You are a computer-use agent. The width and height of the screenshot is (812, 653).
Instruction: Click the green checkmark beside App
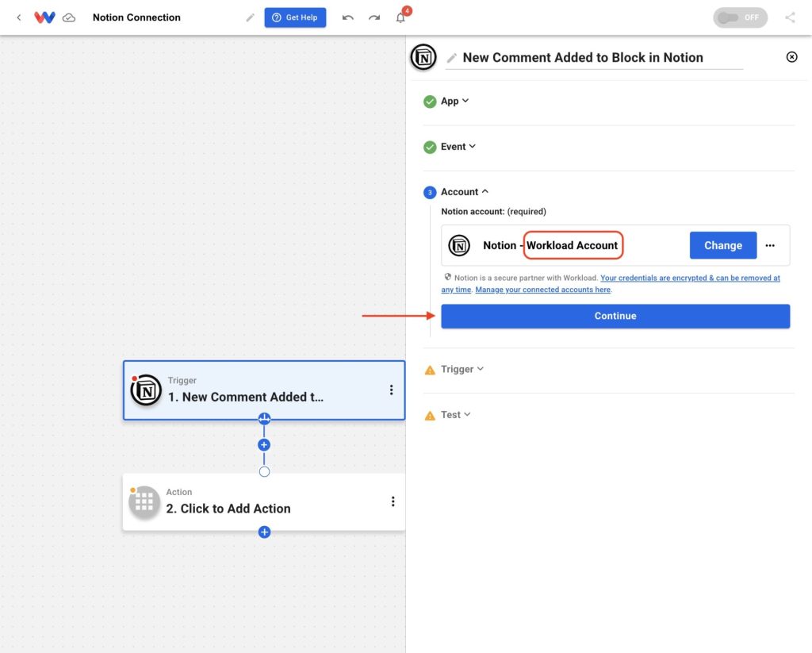[430, 102]
